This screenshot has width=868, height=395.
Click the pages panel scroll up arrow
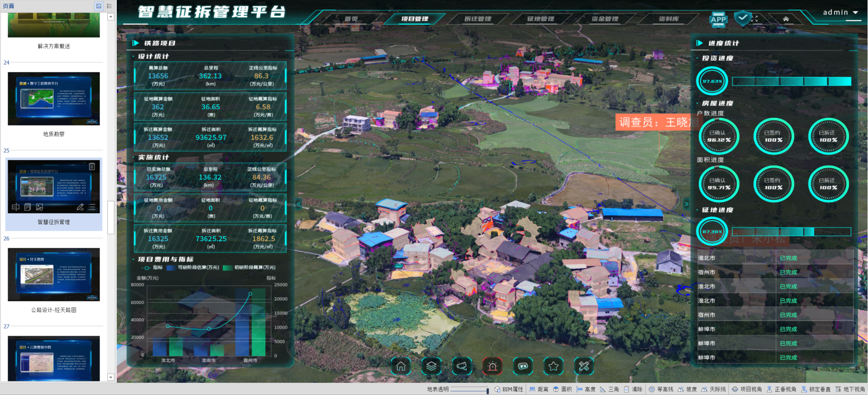[x=111, y=17]
